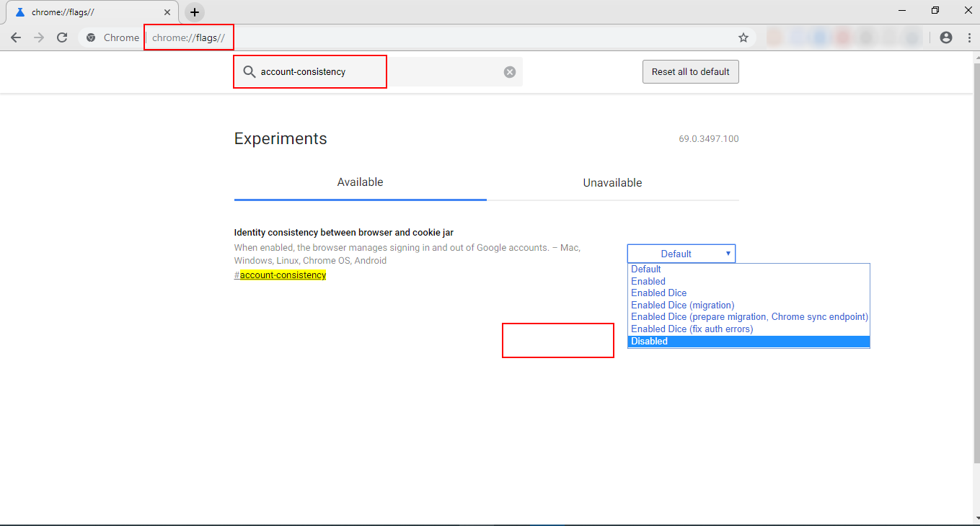Switch to the Unavailable tab
Screen dimensions: 980x526
click(x=613, y=182)
